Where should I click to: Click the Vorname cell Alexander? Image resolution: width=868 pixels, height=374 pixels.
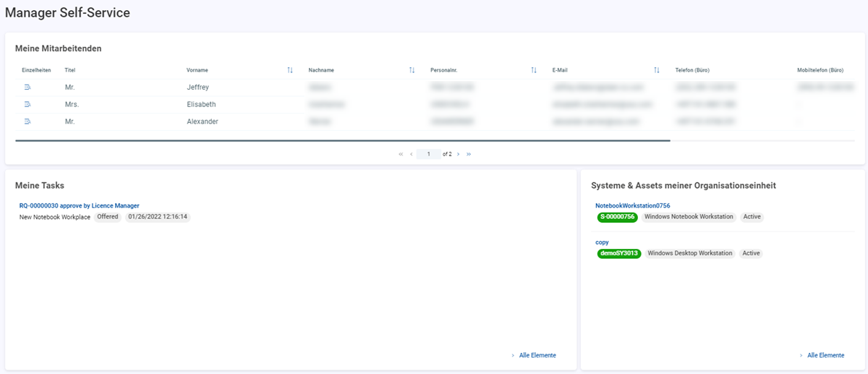click(203, 122)
